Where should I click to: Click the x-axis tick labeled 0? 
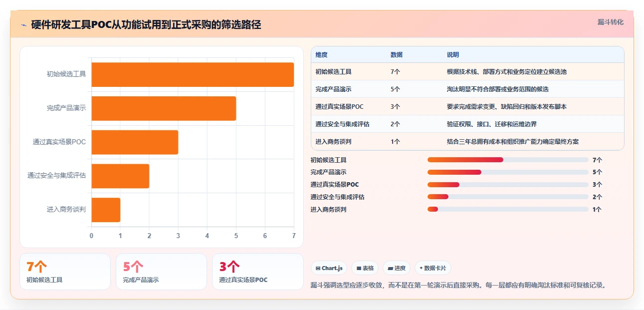(x=91, y=236)
